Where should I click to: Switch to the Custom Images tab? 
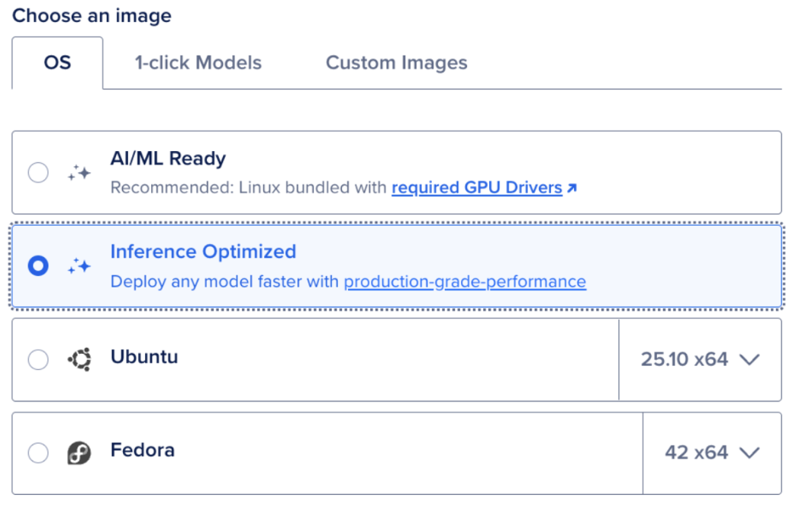coord(396,63)
